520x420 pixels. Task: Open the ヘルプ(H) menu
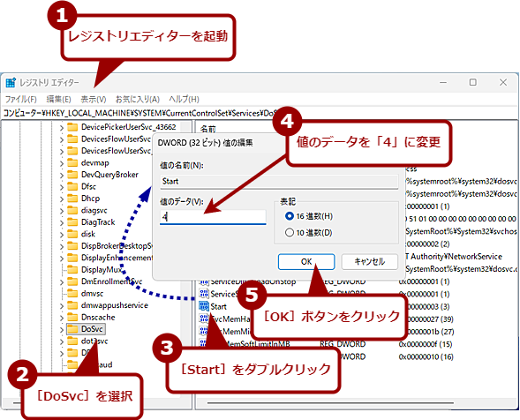tap(184, 99)
